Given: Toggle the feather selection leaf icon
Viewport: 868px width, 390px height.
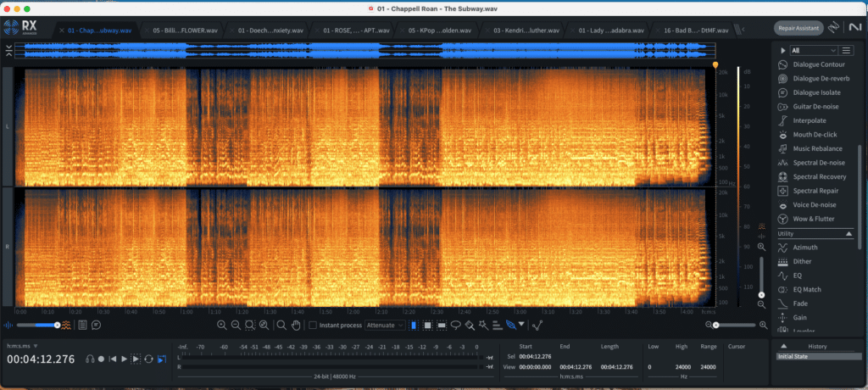Looking at the screenshot, I should click(510, 326).
